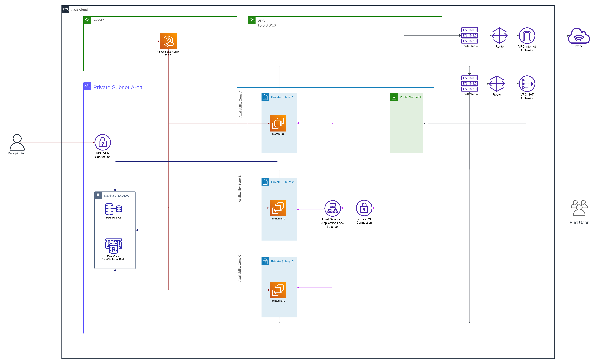601x364 pixels.
Task: Click the lock icon of Private Subnet 3
Action: (x=265, y=261)
